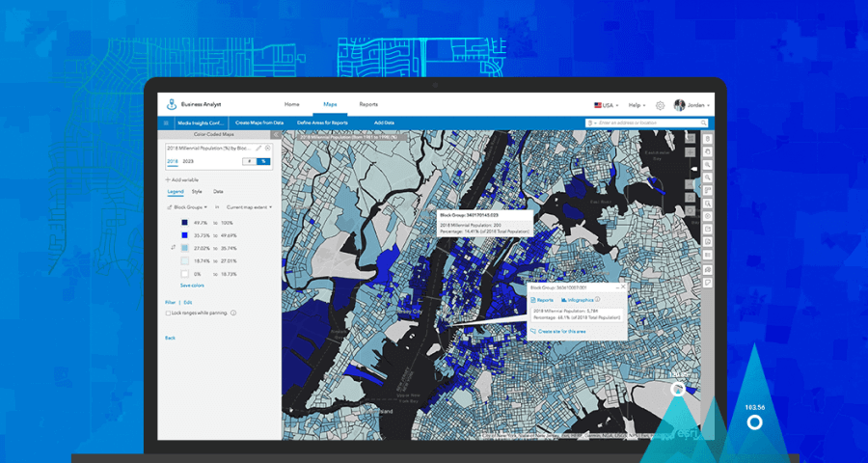Viewport: 868px width, 463px height.
Task: Click the pencil icon to edit the variable name
Action: [x=258, y=148]
